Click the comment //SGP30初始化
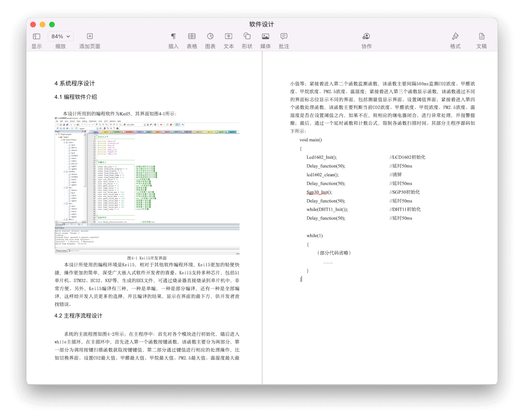 [x=405, y=192]
